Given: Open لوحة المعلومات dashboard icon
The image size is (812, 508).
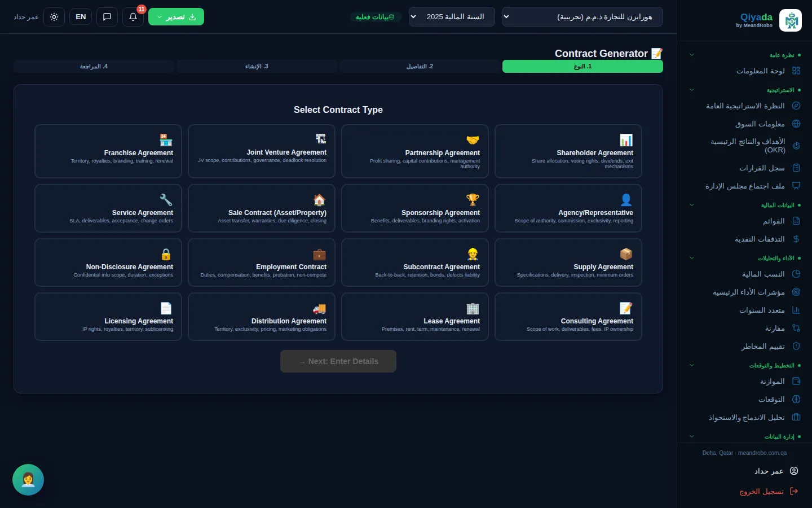Looking at the screenshot, I should pyautogui.click(x=796, y=71).
